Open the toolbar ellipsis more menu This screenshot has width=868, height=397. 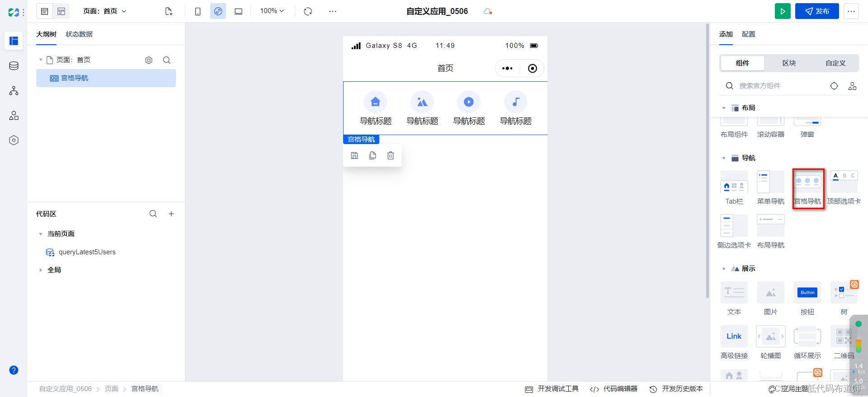coord(333,11)
